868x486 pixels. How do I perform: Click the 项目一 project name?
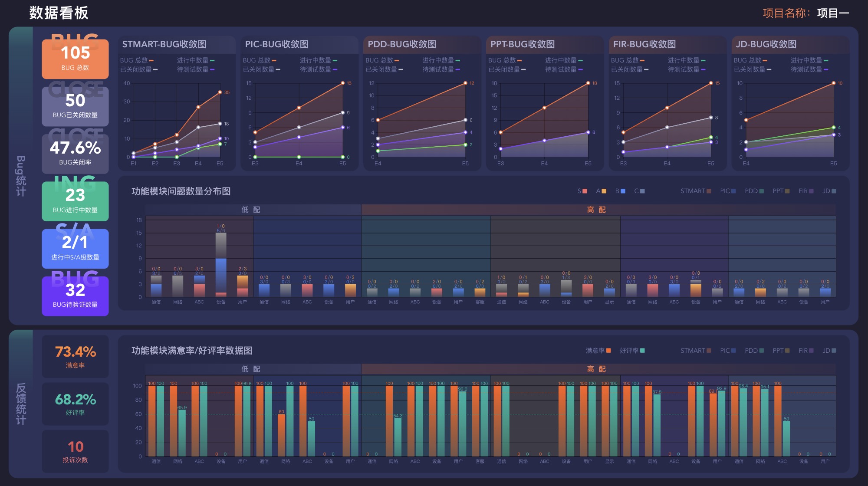point(833,13)
